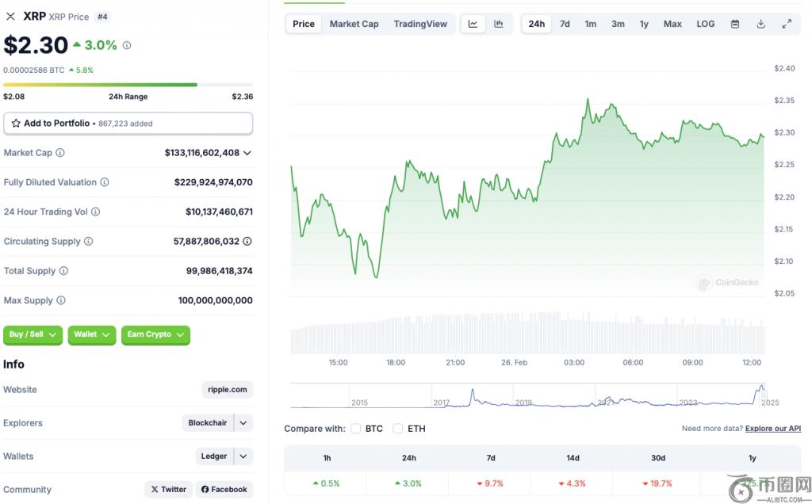
Task: Toggle LOG scale on chart
Action: (705, 24)
